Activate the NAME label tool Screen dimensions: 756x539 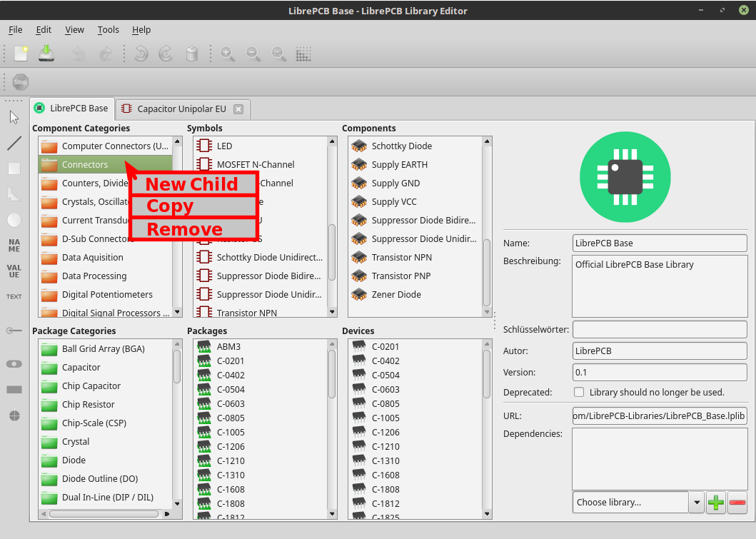pyautogui.click(x=13, y=246)
